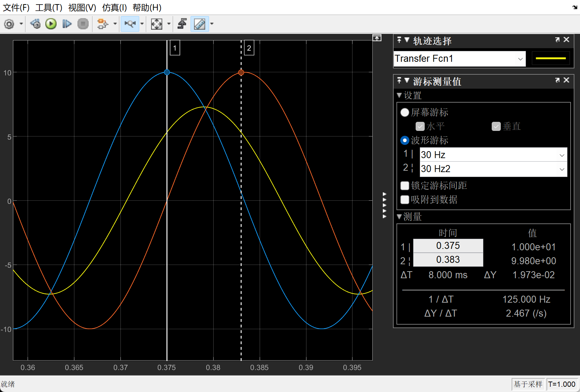Screen dimensions: 580x392
Task: Run the simulation with the green play button
Action: (x=51, y=24)
